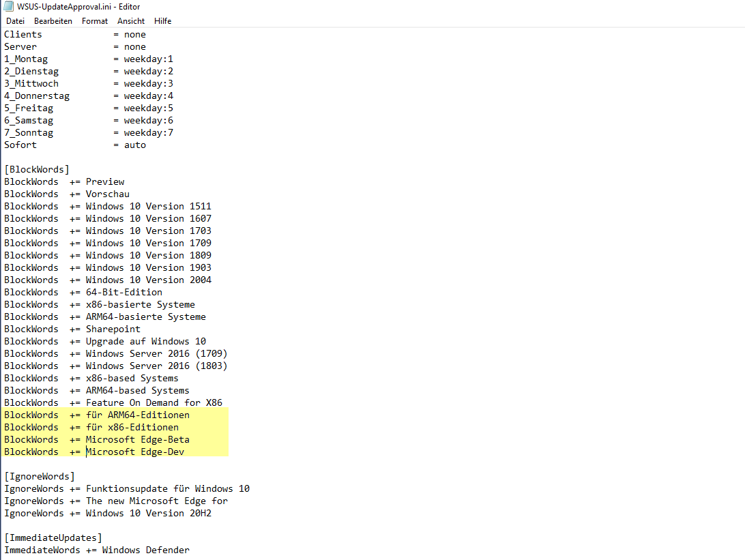Click the value 'auto' on the Sofort line
745x560 pixels.
pyautogui.click(x=135, y=145)
